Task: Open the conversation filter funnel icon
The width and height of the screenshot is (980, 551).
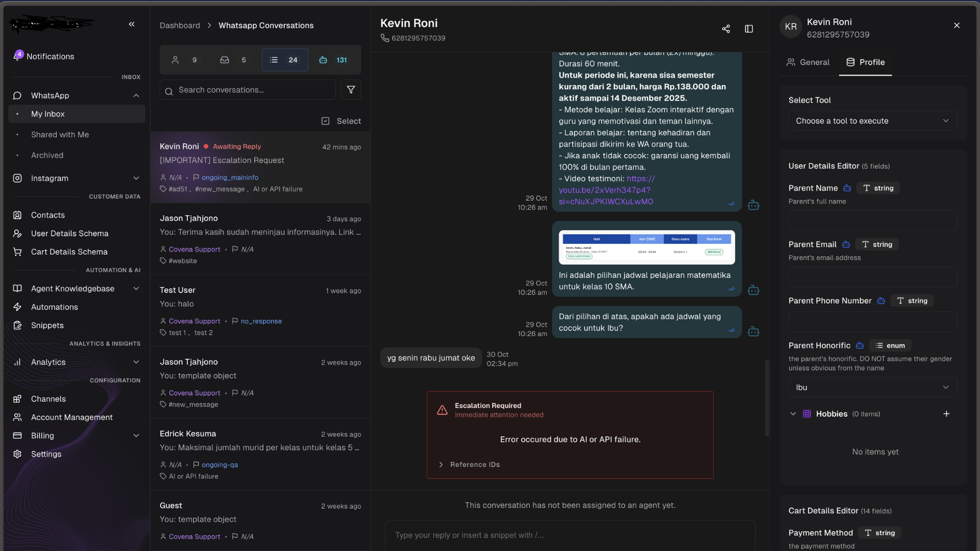Action: click(x=351, y=90)
